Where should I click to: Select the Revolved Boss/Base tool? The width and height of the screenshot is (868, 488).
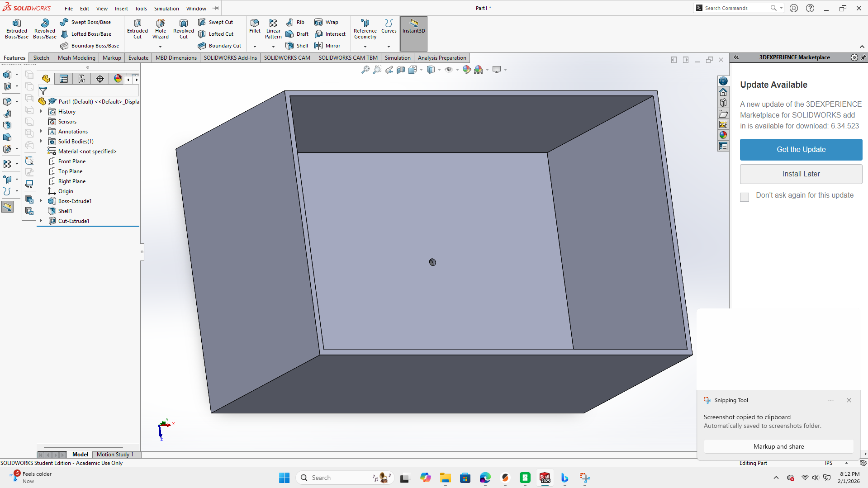pos(45,29)
